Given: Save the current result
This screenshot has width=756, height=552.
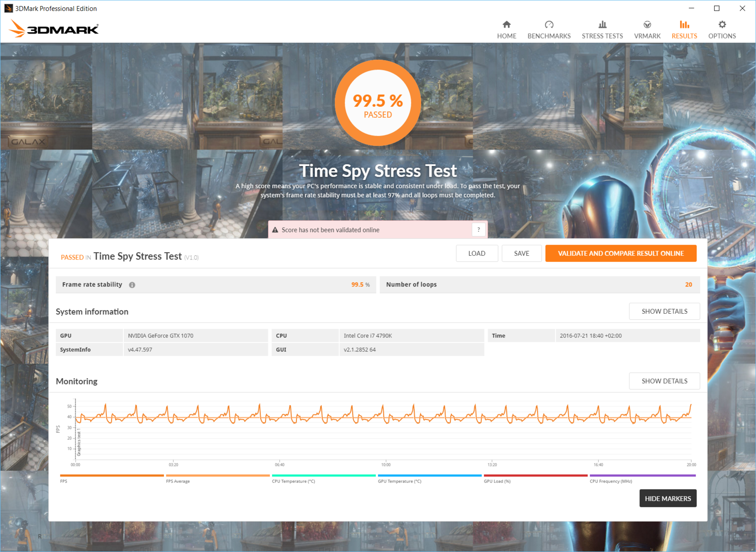Looking at the screenshot, I should point(521,253).
